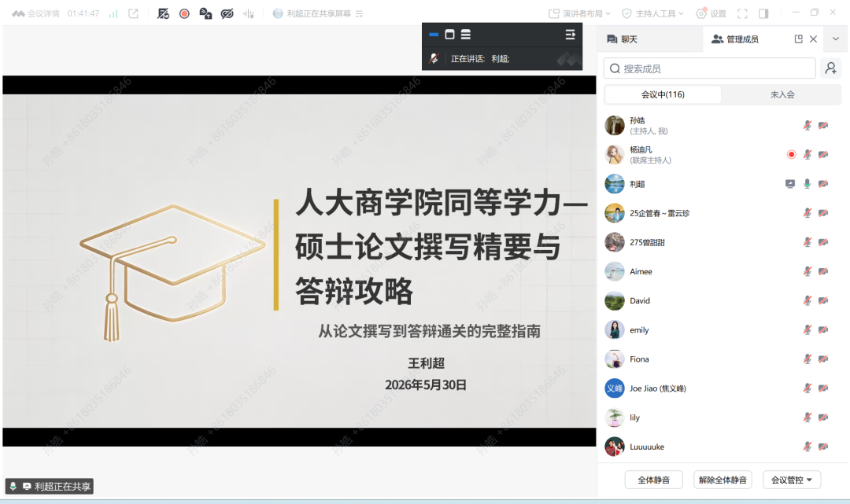Click the 全体静音 mute all button

(x=654, y=480)
